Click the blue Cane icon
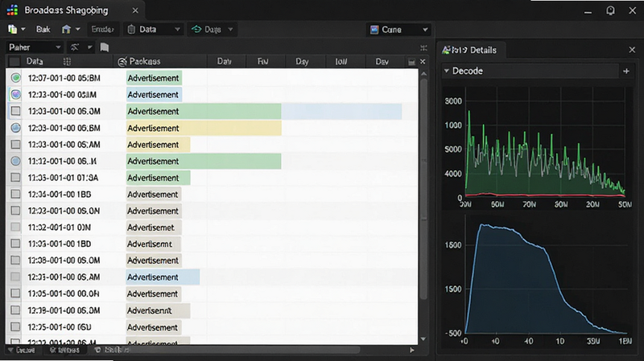The height and width of the screenshot is (361, 644). (374, 30)
